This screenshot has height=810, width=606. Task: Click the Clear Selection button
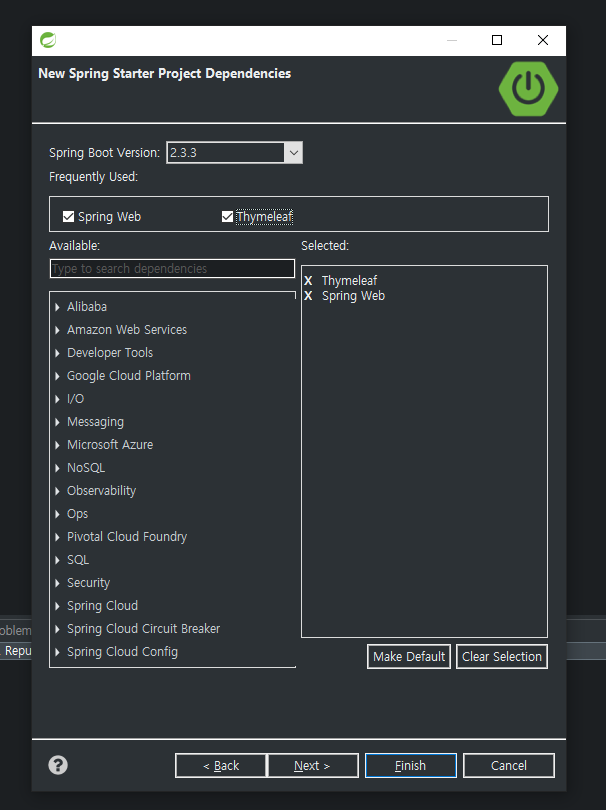[502, 657]
